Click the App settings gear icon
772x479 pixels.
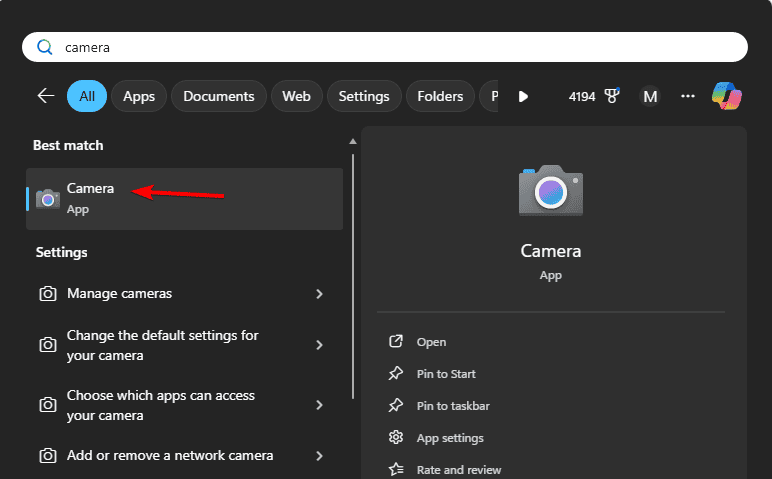tap(396, 438)
